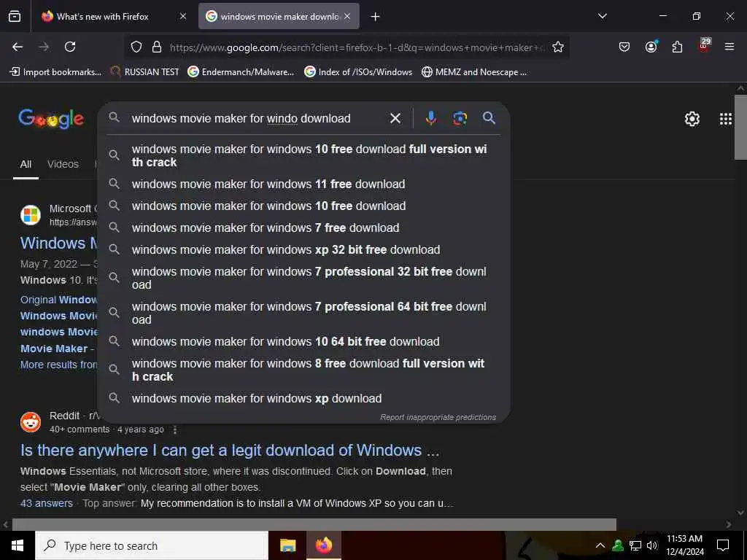747x560 pixels.
Task: Close the What's new with Firefox tab
Action: click(x=183, y=17)
